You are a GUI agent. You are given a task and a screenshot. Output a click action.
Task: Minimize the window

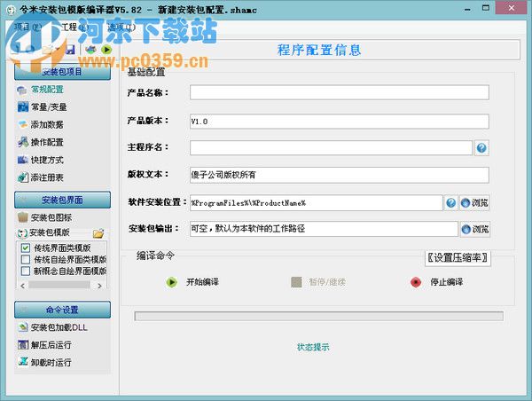coord(467,9)
